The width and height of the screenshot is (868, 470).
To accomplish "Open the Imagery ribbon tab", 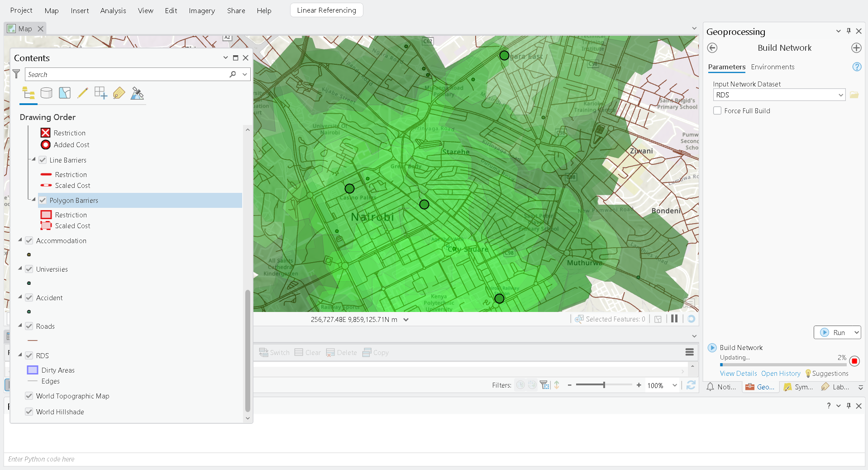I will pos(202,10).
